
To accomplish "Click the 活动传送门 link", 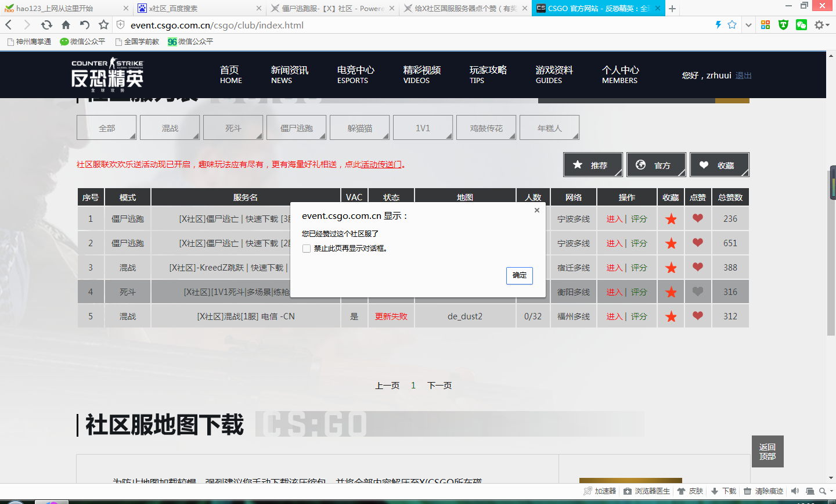I will (381, 164).
